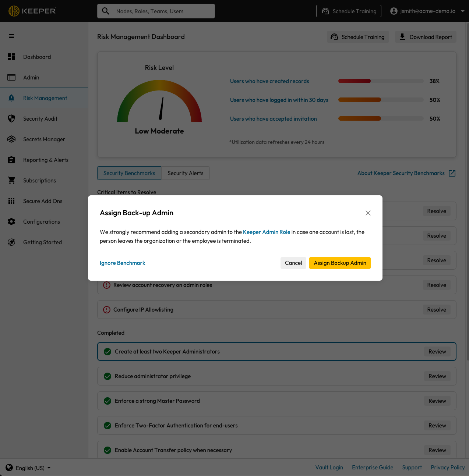Click the Admin panel icon
Viewport: 469px width, 476px height.
(x=11, y=77)
